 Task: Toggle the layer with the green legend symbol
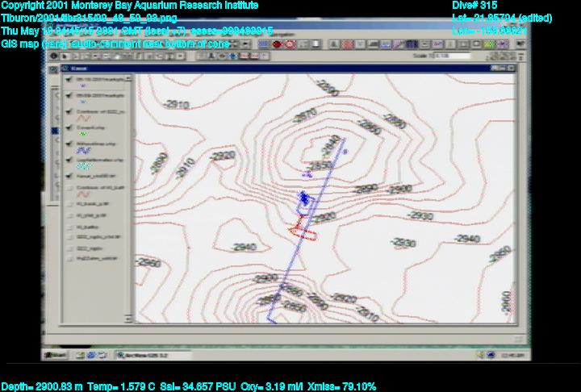[x=66, y=128]
